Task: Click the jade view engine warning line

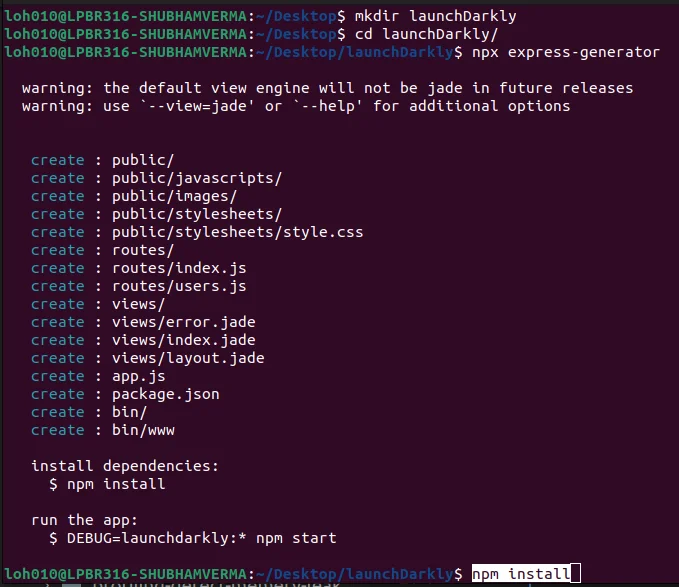Action: point(327,88)
